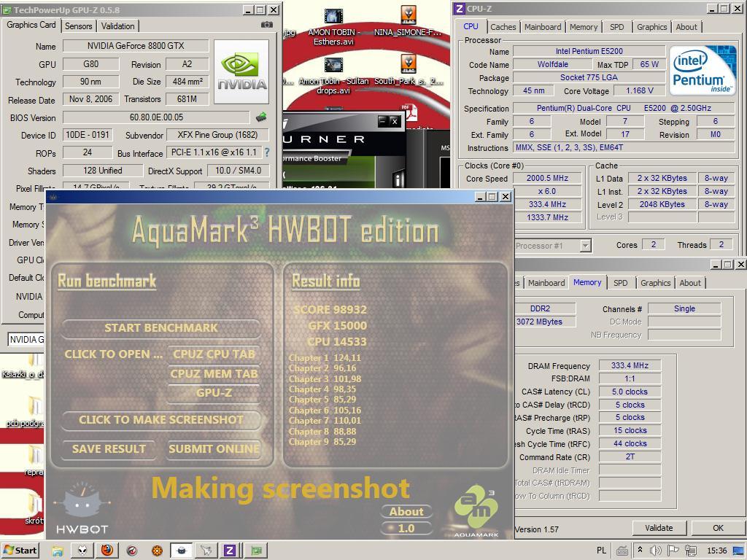This screenshot has width=747, height=560.
Task: Click the volume speaker icon in system tray
Action: tap(656, 551)
